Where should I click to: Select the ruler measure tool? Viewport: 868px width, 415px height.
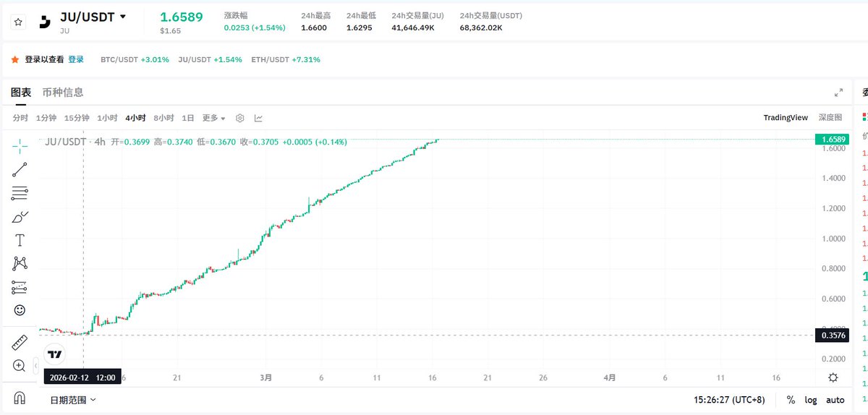20,343
